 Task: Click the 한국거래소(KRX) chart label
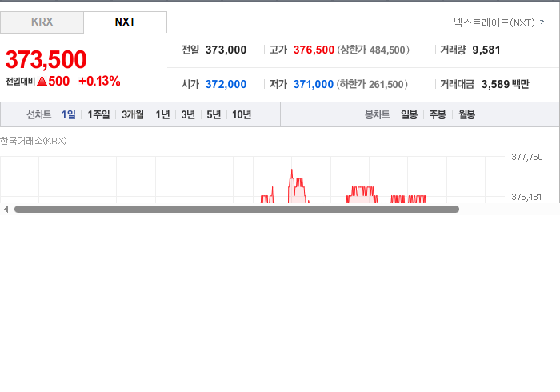coord(34,141)
